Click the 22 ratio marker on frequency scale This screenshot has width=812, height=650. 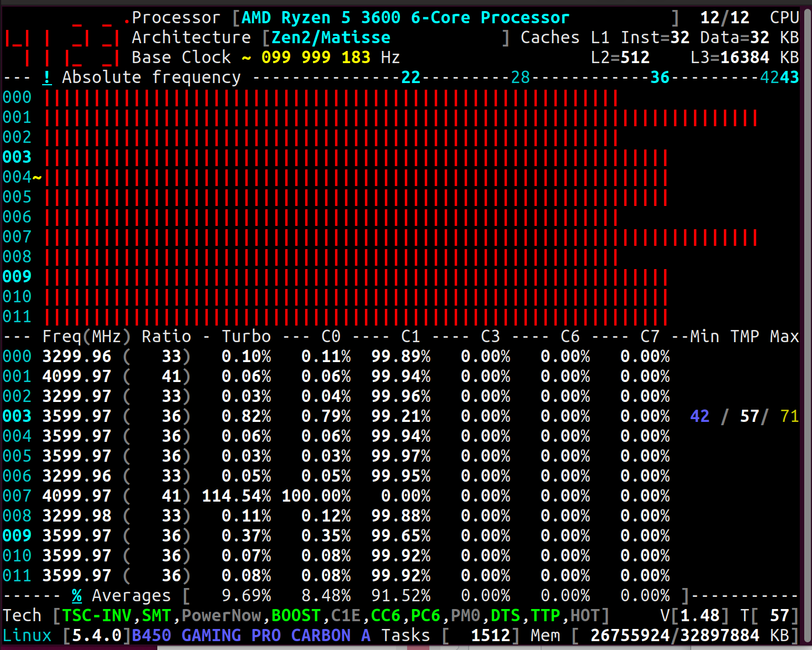[410, 78]
